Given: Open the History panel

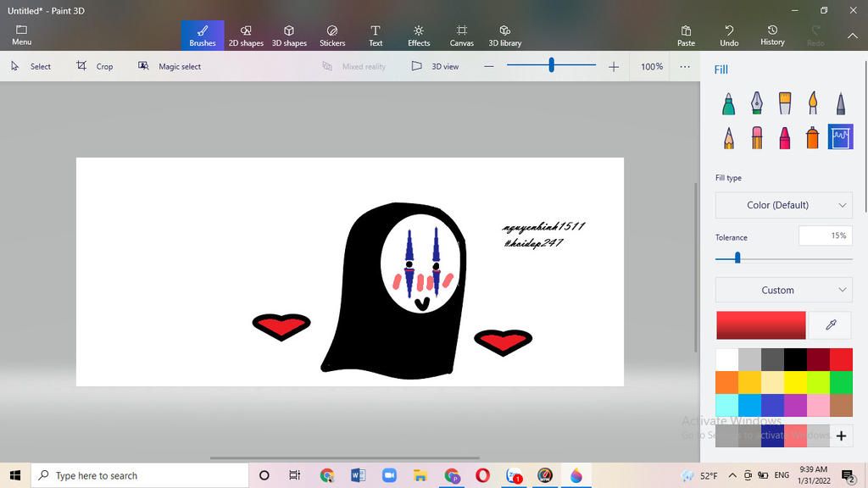Looking at the screenshot, I should (772, 36).
